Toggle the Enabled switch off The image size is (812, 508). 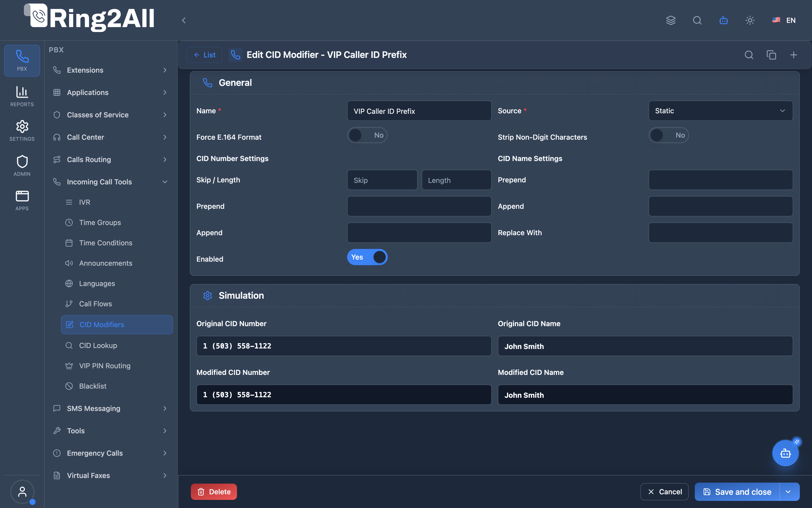pyautogui.click(x=367, y=257)
